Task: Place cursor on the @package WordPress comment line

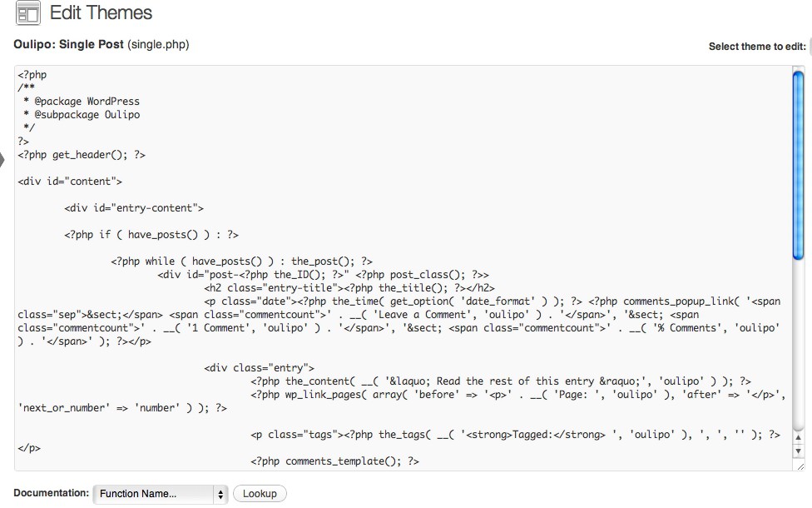Action: [x=82, y=101]
